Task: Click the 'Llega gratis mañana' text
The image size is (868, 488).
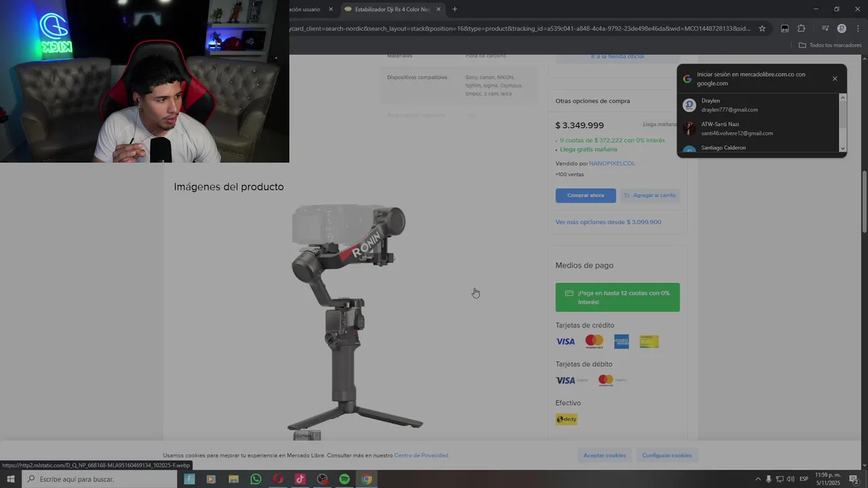Action: [x=589, y=149]
